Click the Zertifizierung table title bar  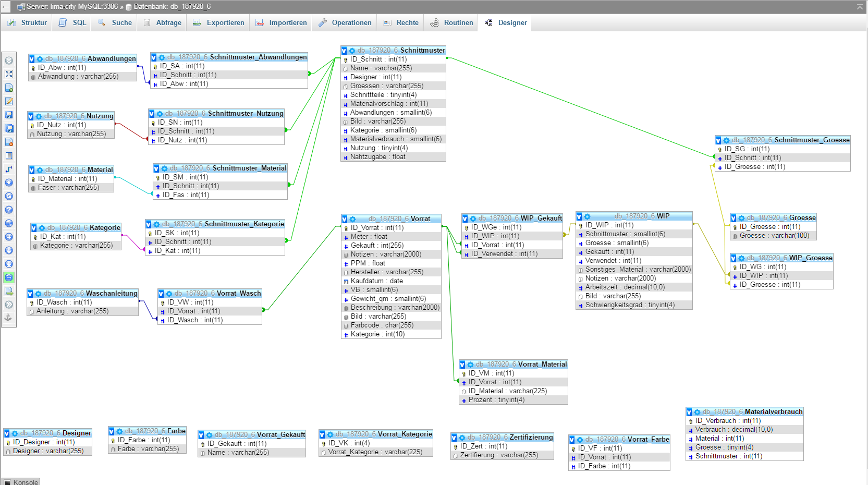(509, 437)
